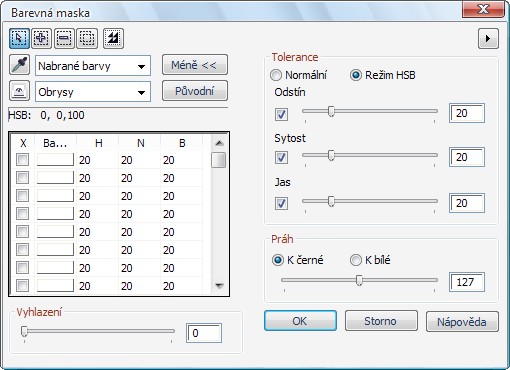
Task: Click the Původní reset button
Action: click(195, 91)
